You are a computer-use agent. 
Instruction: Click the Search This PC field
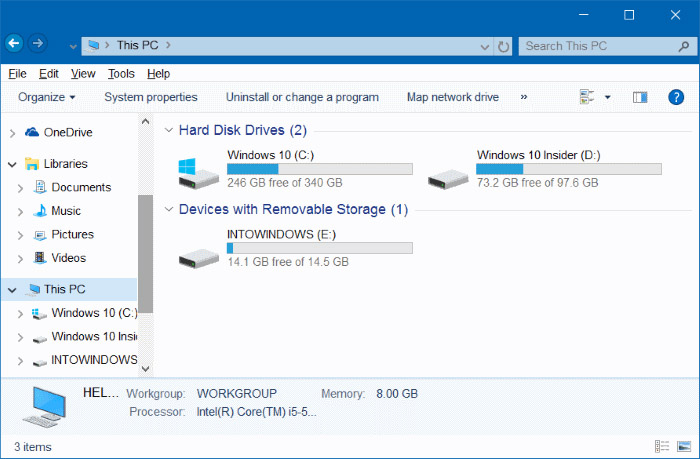click(608, 46)
